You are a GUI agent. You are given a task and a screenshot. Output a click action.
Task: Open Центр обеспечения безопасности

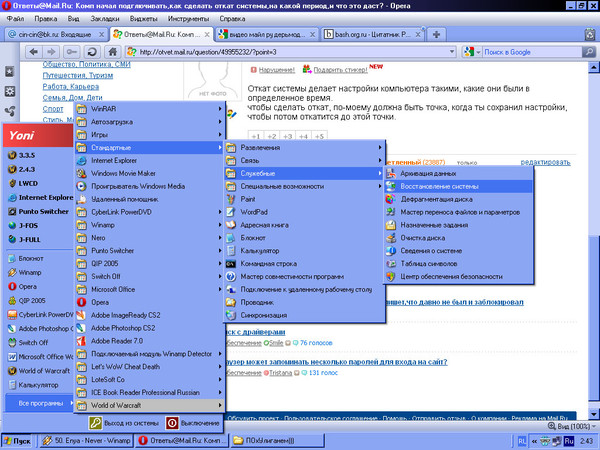click(458, 276)
